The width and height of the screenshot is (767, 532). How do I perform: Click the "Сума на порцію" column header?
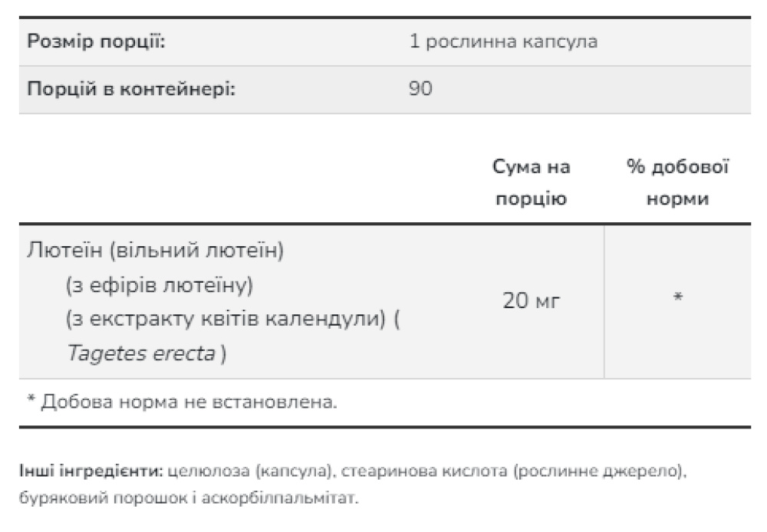pos(532,182)
